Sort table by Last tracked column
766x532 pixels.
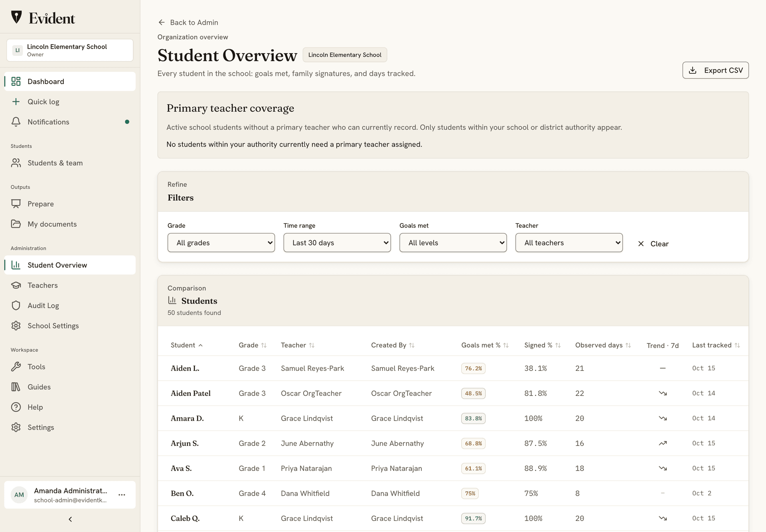716,345
